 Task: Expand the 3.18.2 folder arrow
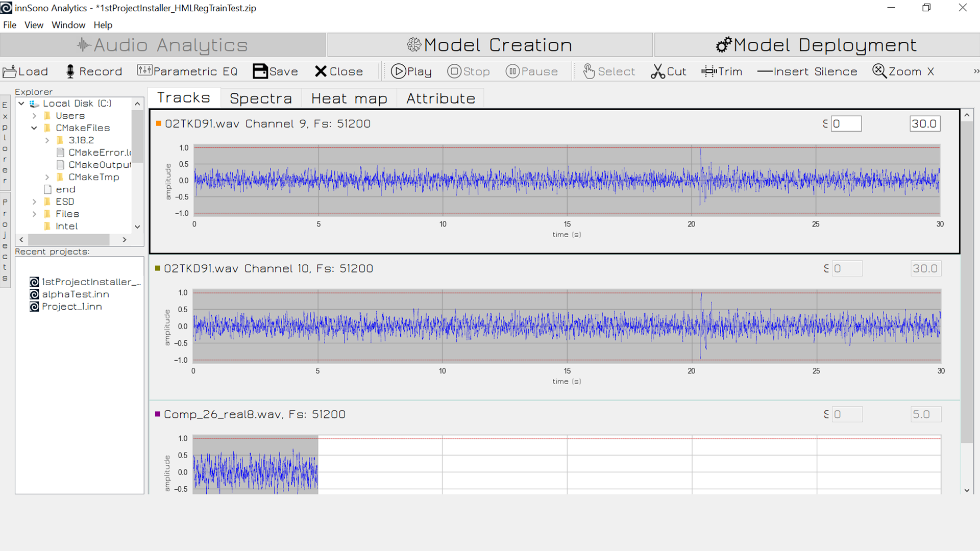pos(47,140)
